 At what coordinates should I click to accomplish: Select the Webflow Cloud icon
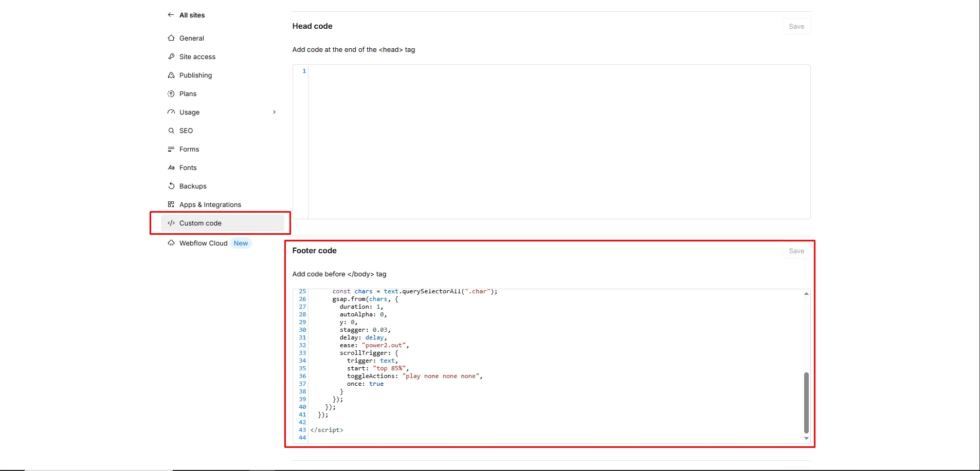(x=171, y=243)
